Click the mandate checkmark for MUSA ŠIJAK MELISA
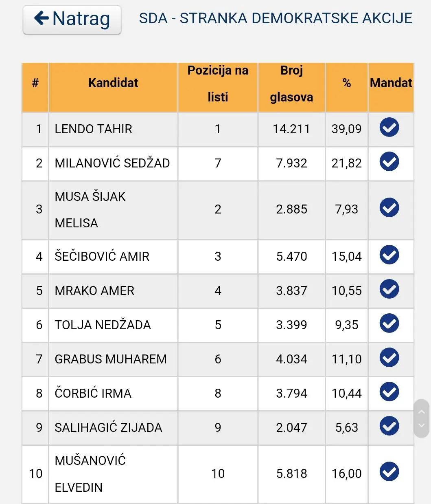The width and height of the screenshot is (431, 504). tap(389, 208)
